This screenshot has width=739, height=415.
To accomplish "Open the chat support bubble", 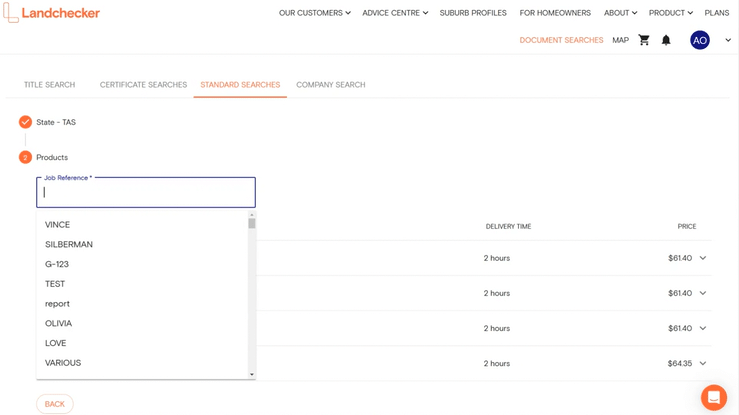I will (x=714, y=397).
